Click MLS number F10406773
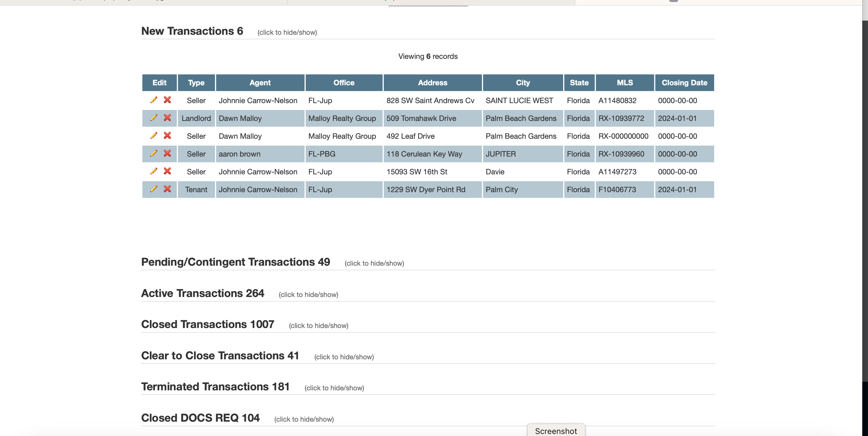Image resolution: width=868 pixels, height=436 pixels. (x=617, y=190)
